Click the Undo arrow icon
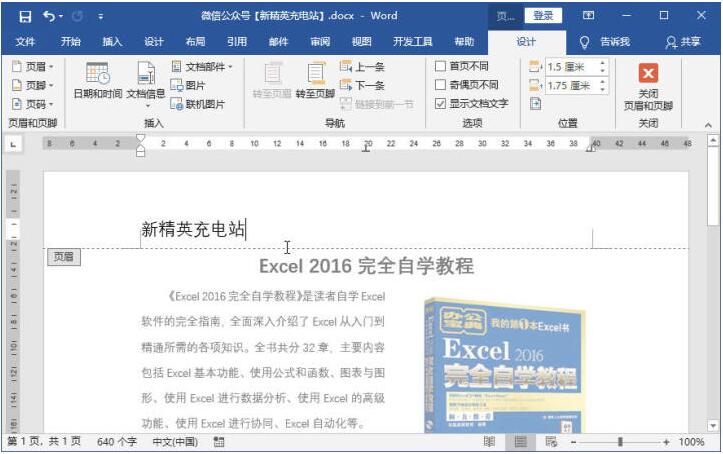Image resolution: width=723 pixels, height=454 pixels. point(48,17)
